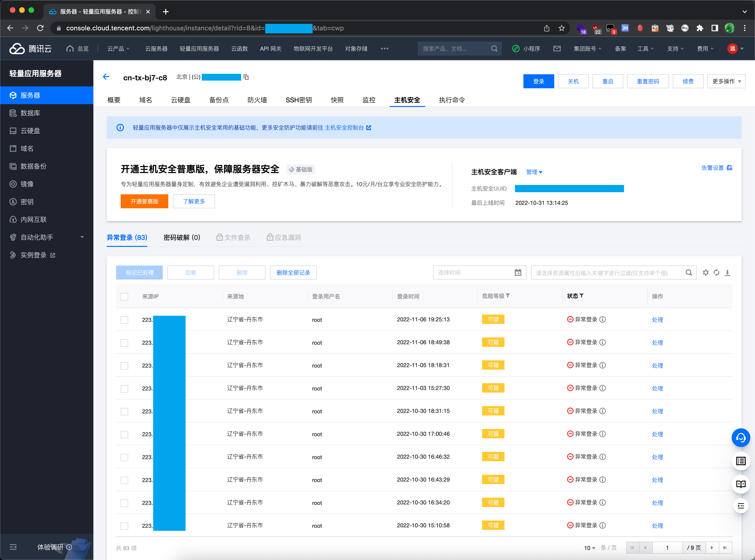Click the filter search magnifier icon
The height and width of the screenshot is (560, 755).
point(689,273)
